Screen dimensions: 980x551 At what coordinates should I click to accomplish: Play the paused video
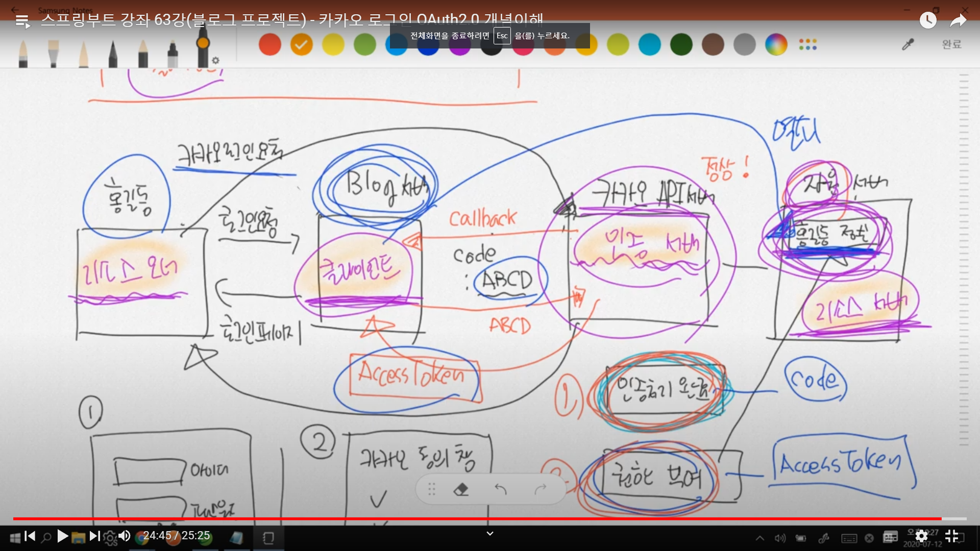62,536
